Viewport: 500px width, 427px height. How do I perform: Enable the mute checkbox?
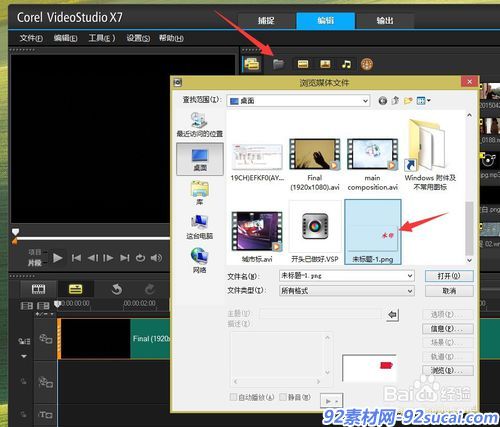pos(283,397)
